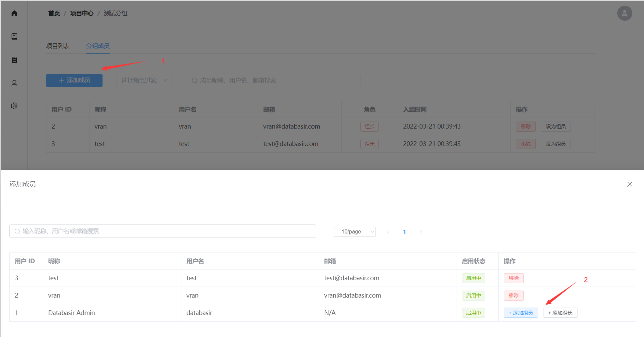
Task: Go to previous page in pagination
Action: coord(388,231)
